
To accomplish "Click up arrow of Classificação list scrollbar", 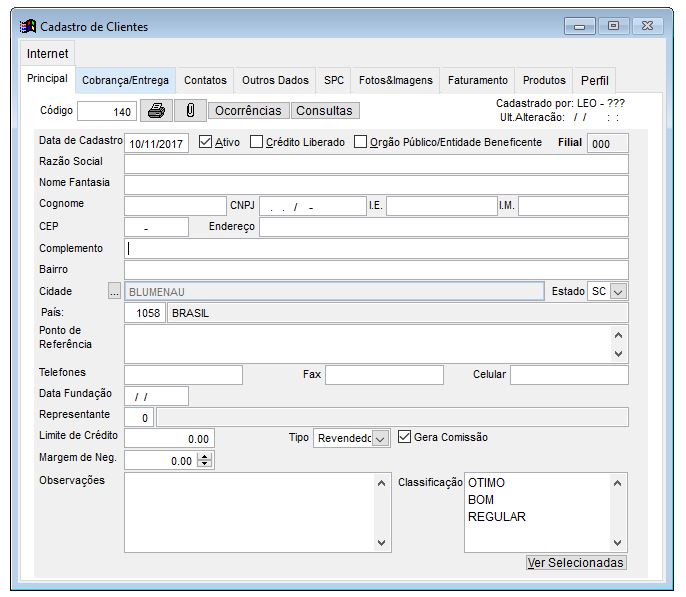I will (617, 483).
